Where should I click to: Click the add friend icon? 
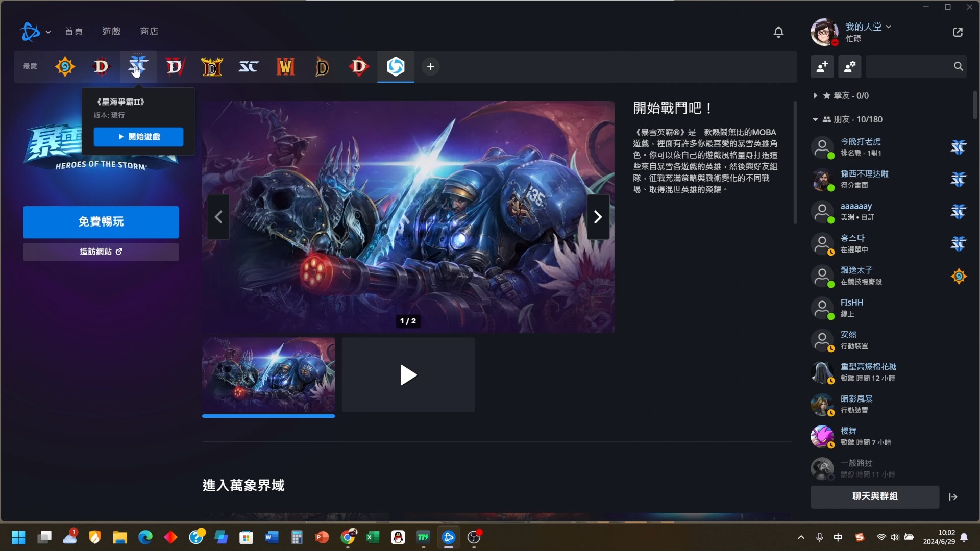click(x=822, y=67)
